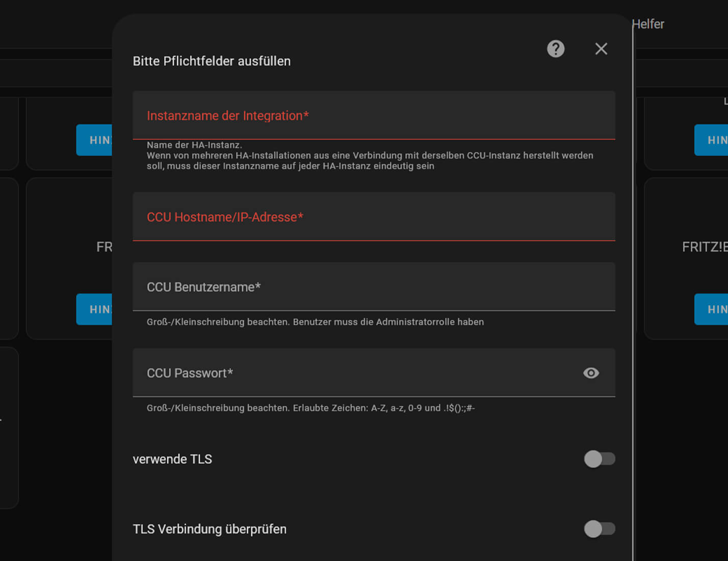Click the upper-right blue HIN button
Screen dimensions: 728x561
coord(712,140)
